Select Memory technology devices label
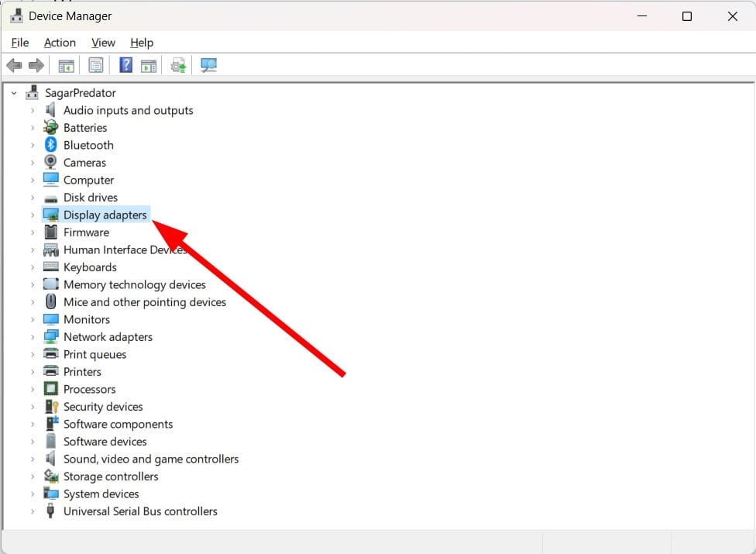 point(135,284)
